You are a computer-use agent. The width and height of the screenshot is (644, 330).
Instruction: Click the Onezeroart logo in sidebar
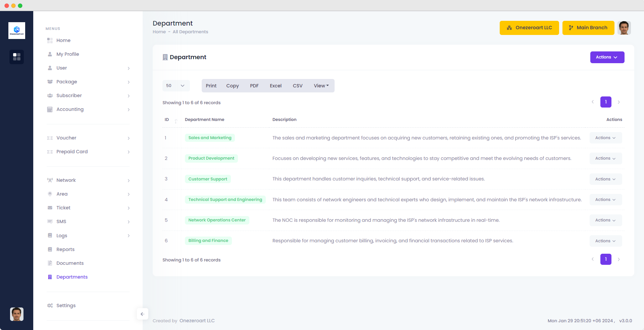[17, 31]
